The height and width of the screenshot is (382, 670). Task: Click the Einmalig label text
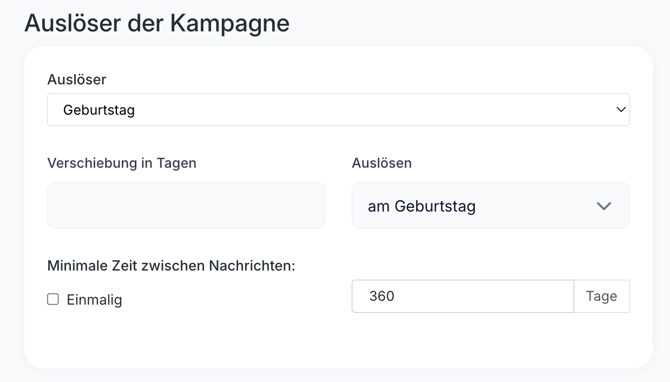[x=94, y=300]
